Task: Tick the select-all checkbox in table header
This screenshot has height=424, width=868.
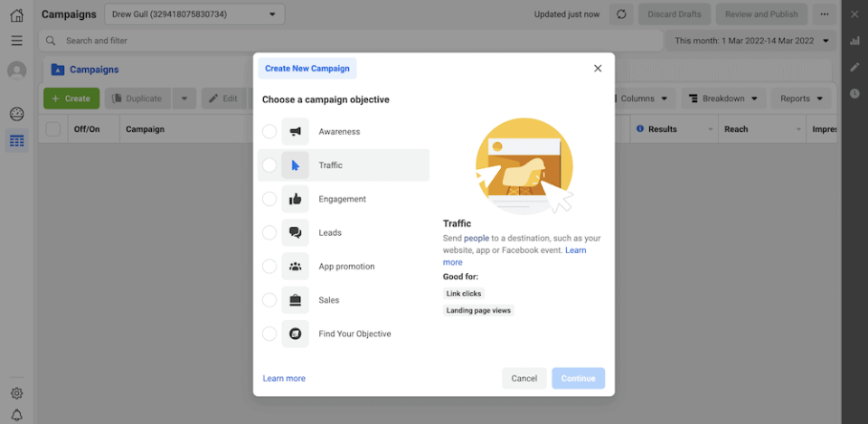Action: pyautogui.click(x=53, y=129)
